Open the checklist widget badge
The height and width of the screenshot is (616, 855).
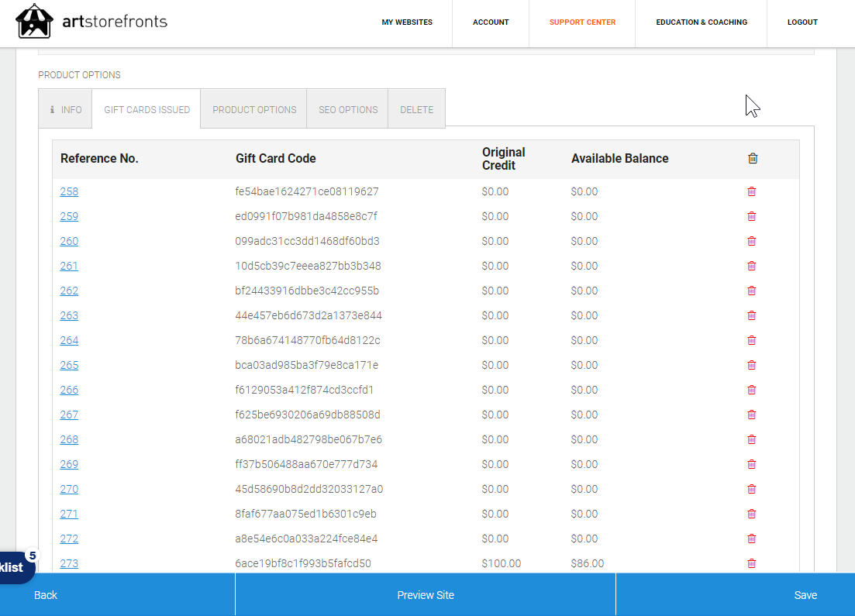pyautogui.click(x=16, y=567)
